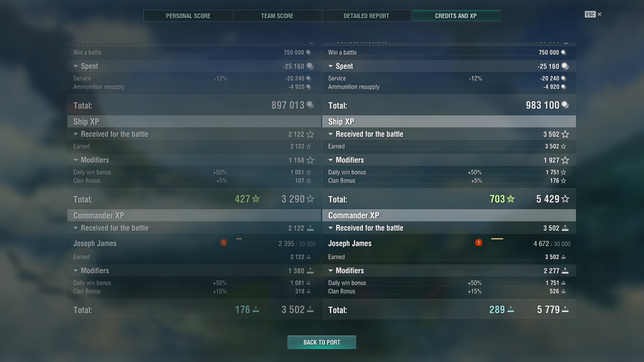
Task: Click the green star icon beside 703
Action: point(511,199)
